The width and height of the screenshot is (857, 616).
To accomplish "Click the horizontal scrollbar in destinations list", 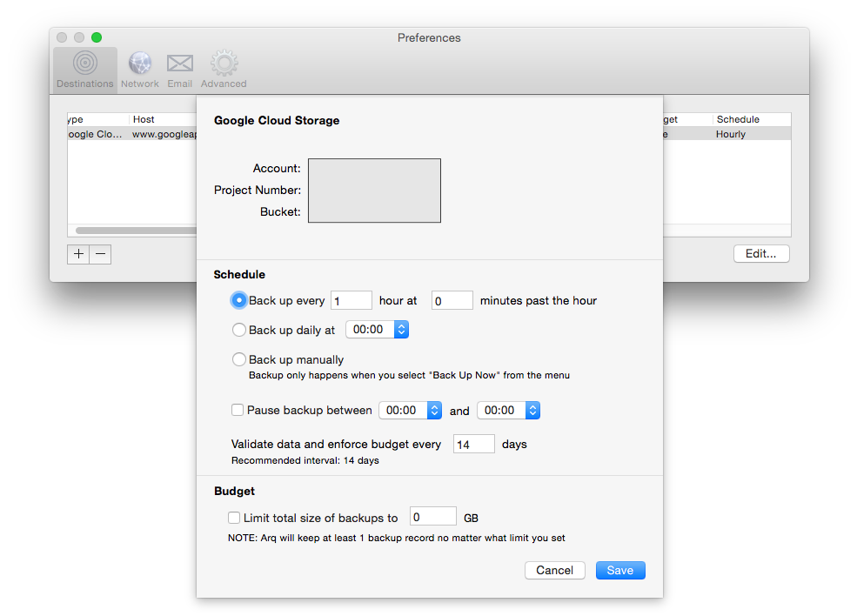I will pyautogui.click(x=136, y=231).
